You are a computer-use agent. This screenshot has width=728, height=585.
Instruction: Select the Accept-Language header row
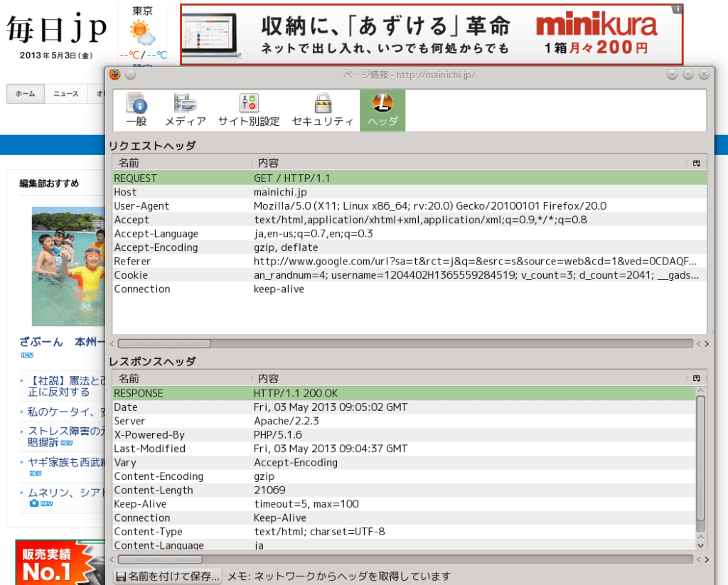pyautogui.click(x=409, y=234)
